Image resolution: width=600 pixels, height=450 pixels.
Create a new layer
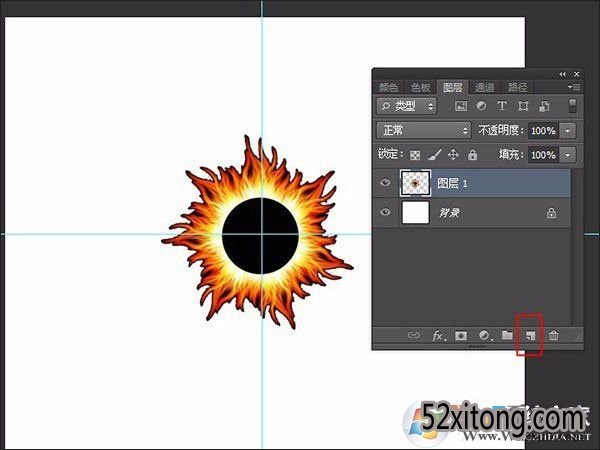530,336
